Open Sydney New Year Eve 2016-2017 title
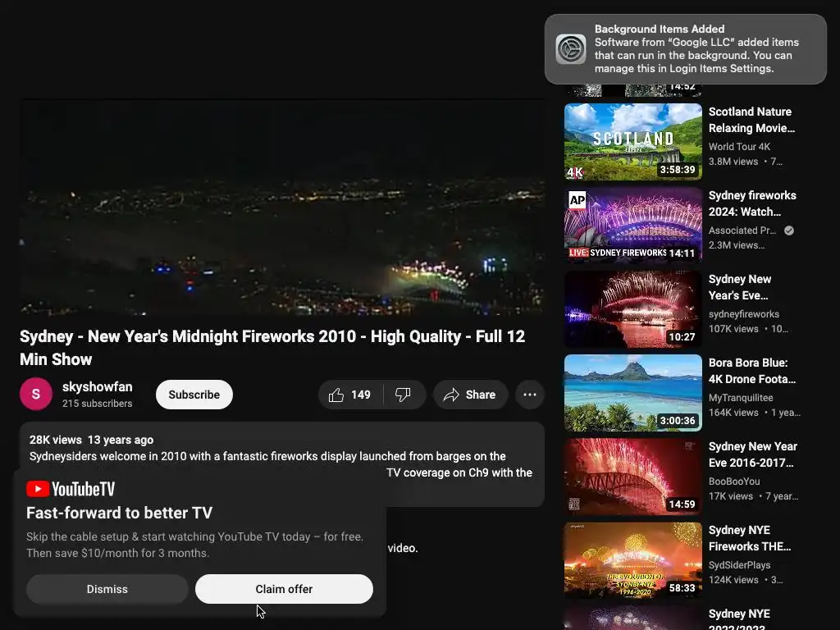 pyautogui.click(x=753, y=454)
